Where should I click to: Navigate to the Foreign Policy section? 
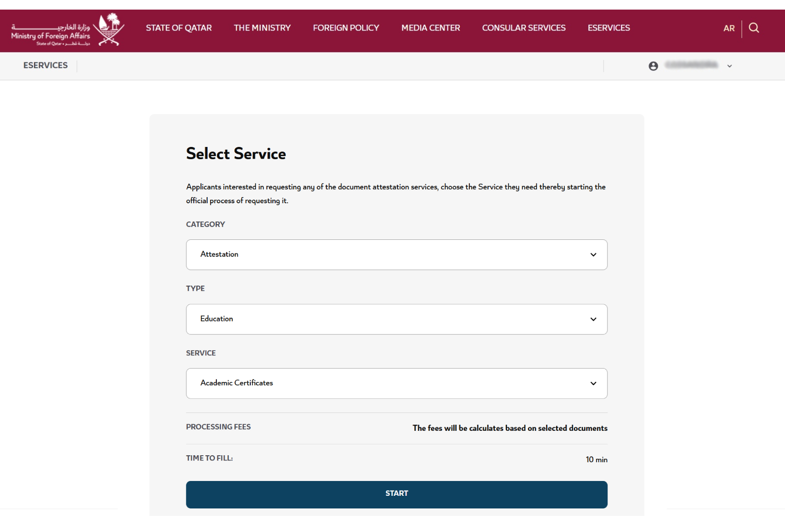(345, 28)
